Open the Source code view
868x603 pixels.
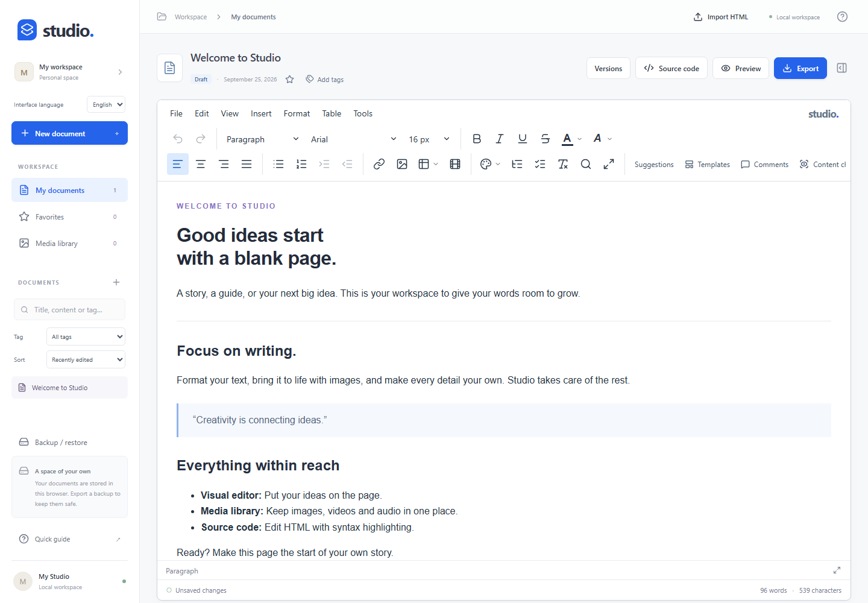[671, 68]
